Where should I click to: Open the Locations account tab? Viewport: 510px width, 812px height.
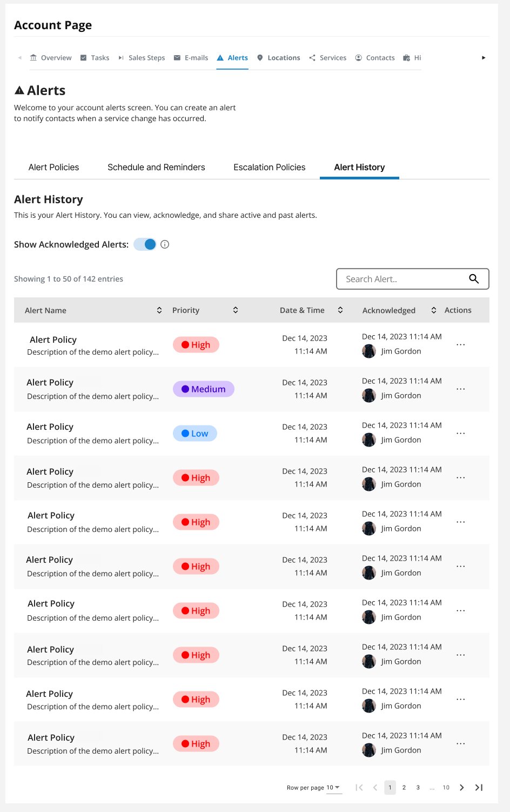278,58
